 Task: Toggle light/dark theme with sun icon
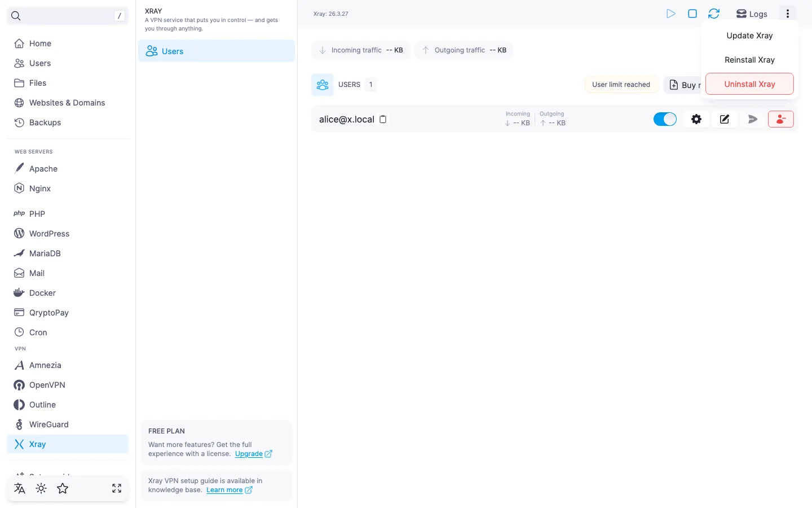click(41, 488)
